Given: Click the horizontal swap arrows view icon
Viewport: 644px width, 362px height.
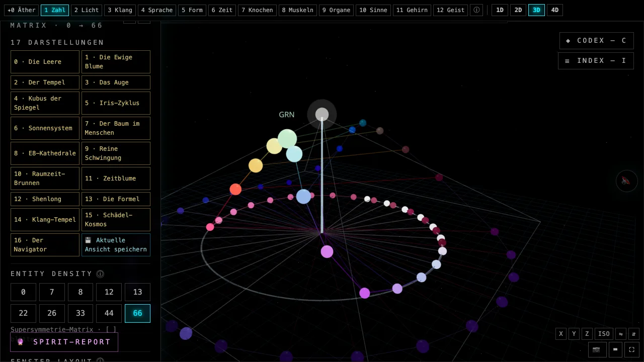Looking at the screenshot, I should point(621,334).
